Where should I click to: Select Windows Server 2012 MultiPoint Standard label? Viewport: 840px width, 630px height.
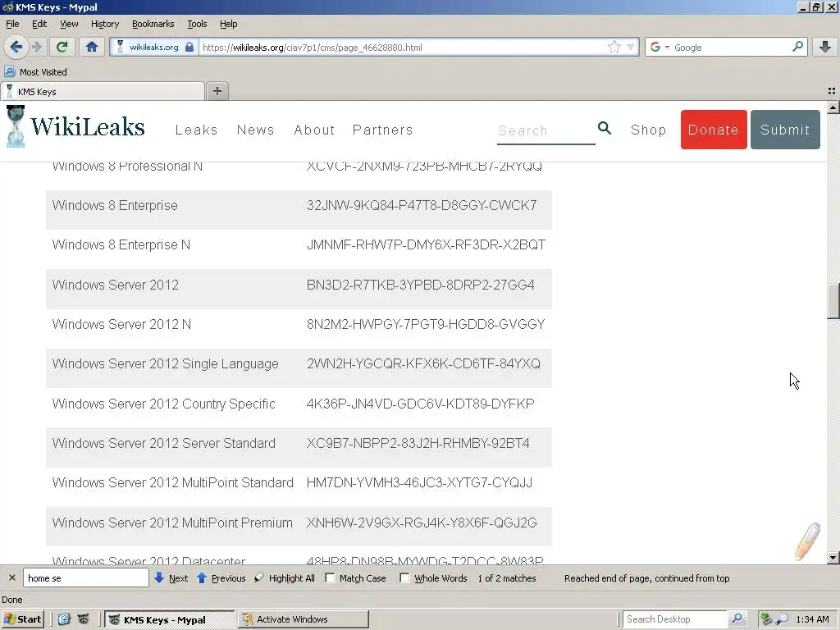172,482
